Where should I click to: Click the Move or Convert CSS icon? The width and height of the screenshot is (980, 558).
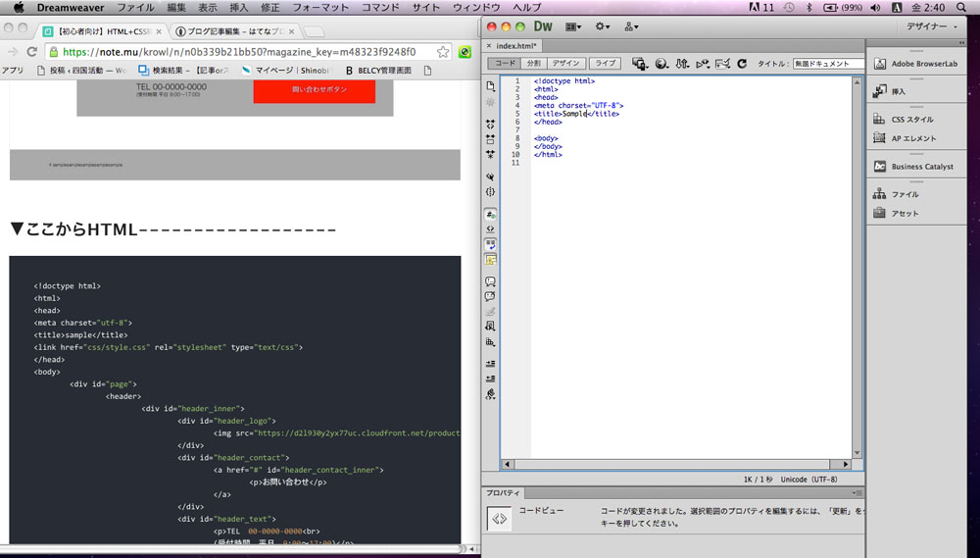coord(491,342)
